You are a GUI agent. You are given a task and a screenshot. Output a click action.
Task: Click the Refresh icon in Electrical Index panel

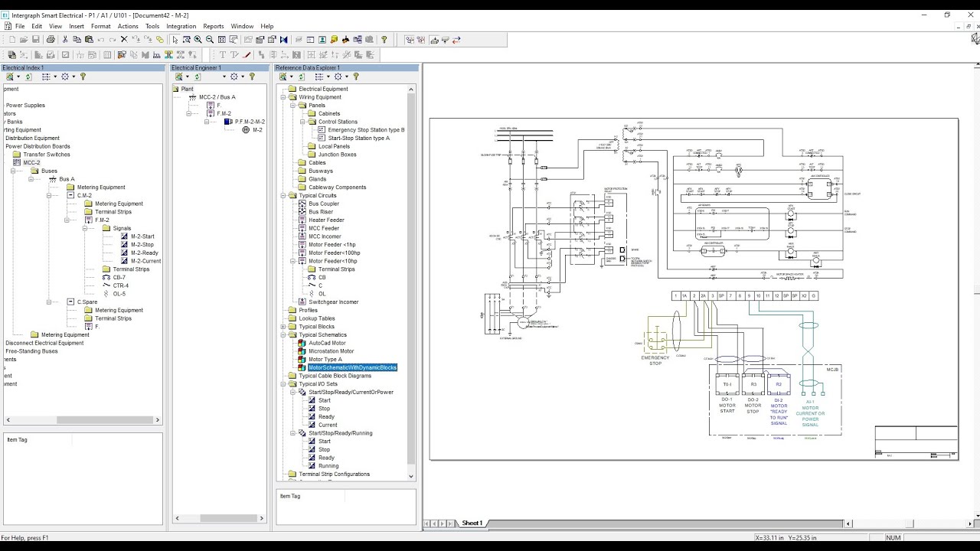tap(28, 77)
